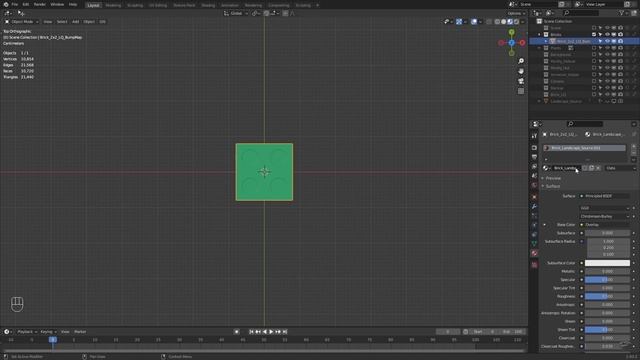The width and height of the screenshot is (640, 360).
Task: Open the Object properties tab
Action: [x=534, y=197]
